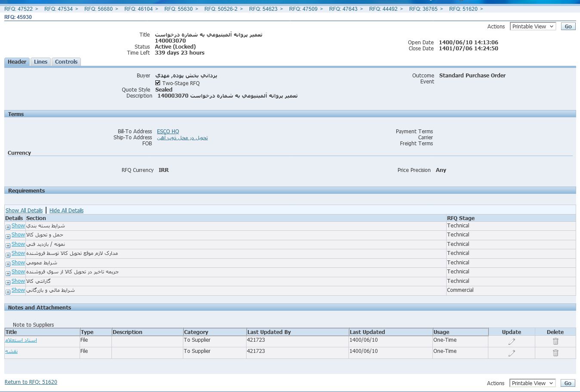
Task: Open the bottom Actions dropdown
Action: 533,383
